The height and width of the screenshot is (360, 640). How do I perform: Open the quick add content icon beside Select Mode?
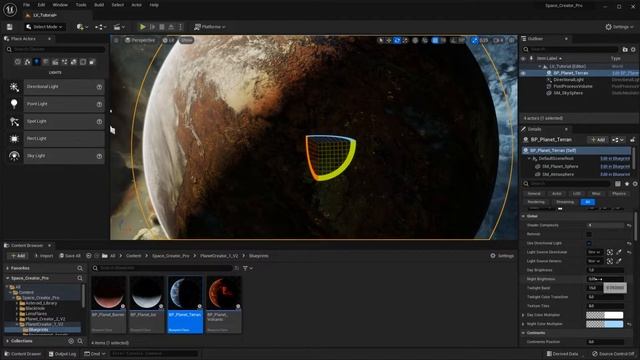click(x=82, y=27)
